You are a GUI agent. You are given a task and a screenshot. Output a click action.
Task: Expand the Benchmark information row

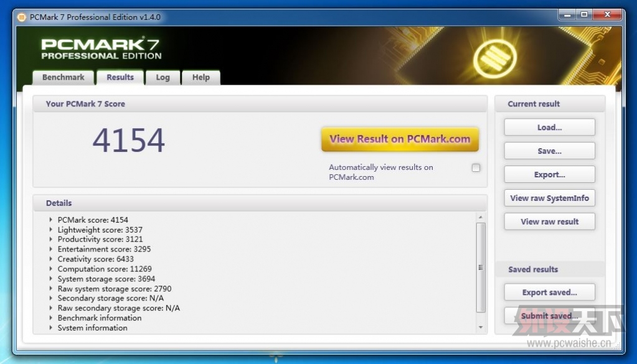(51, 318)
